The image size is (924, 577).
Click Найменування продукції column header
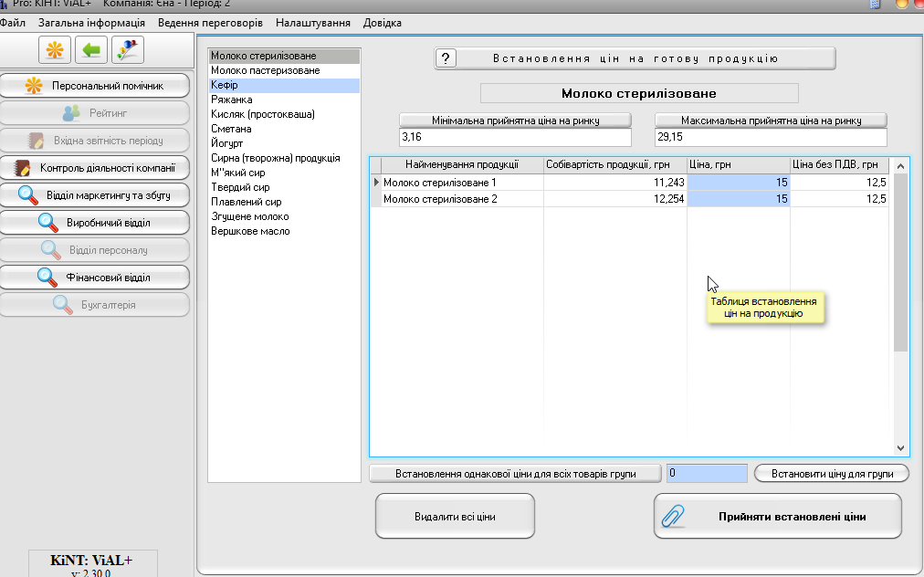[x=462, y=164]
